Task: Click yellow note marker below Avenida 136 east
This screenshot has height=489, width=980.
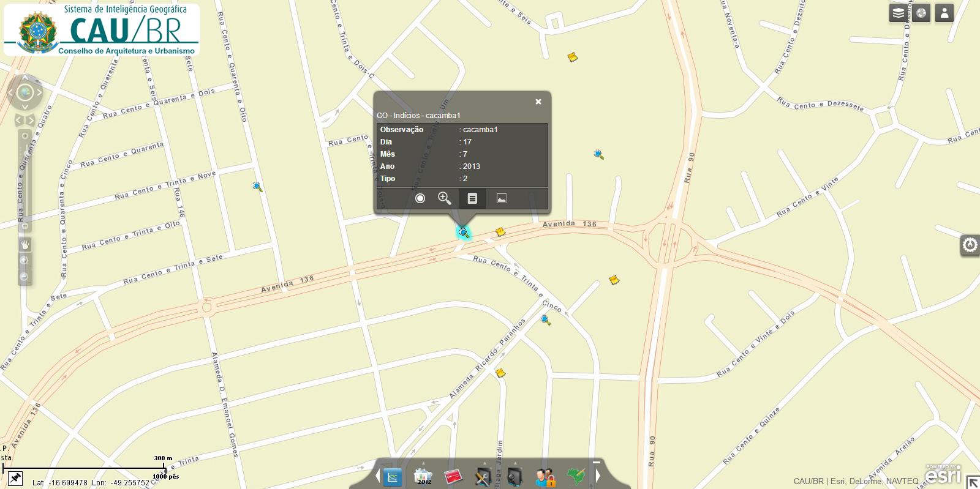Action: pos(614,280)
